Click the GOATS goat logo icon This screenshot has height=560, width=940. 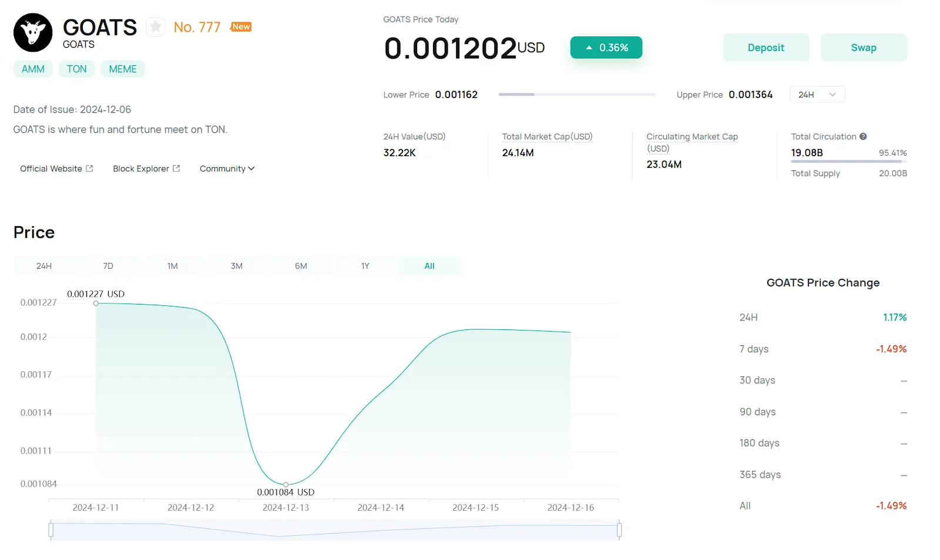coord(33,32)
